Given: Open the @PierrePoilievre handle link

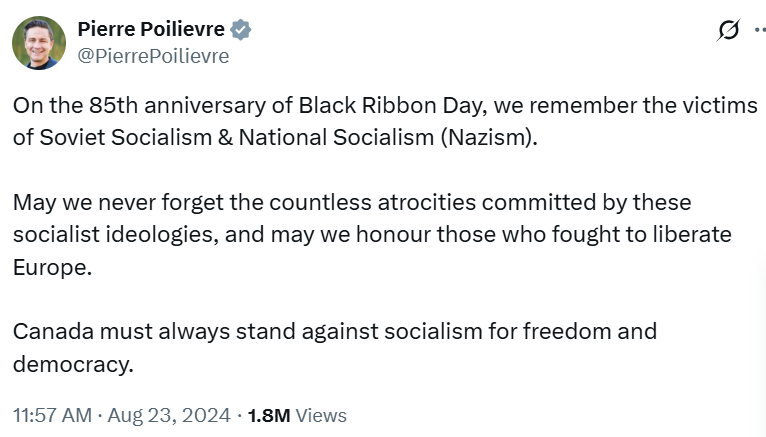Looking at the screenshot, I should click(153, 56).
